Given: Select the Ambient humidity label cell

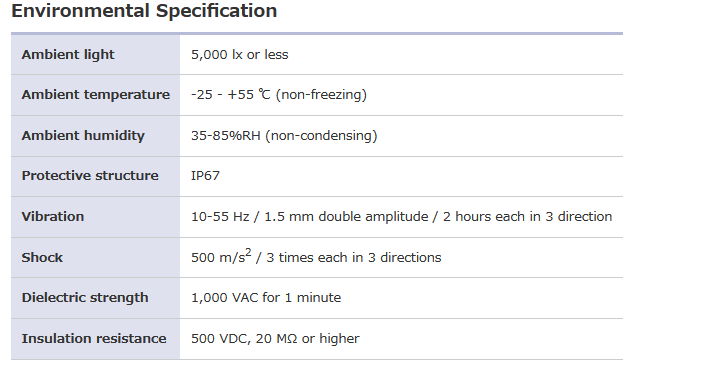Looking at the screenshot, I should coord(96,135).
